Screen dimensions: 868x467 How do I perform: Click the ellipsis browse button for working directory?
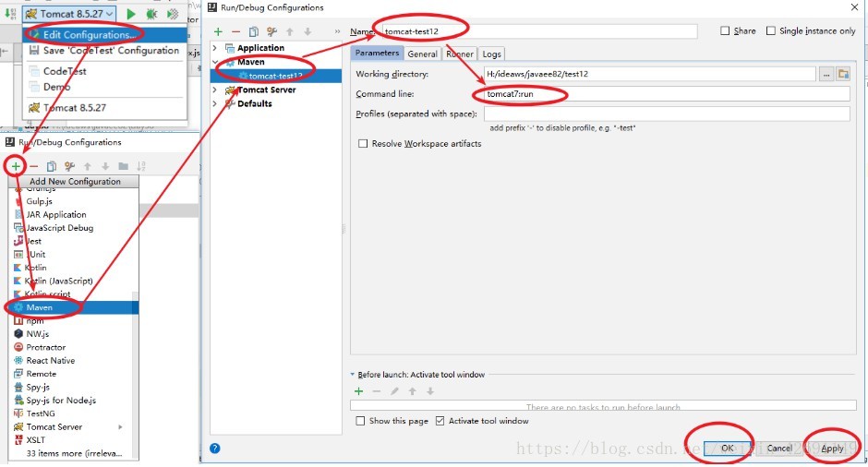[x=826, y=74]
